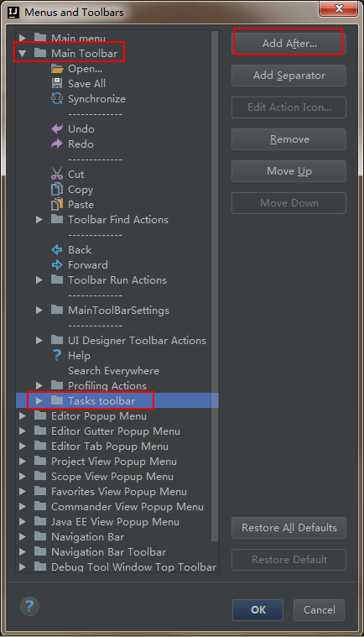Expand Editor Popup Menu node

(23, 416)
